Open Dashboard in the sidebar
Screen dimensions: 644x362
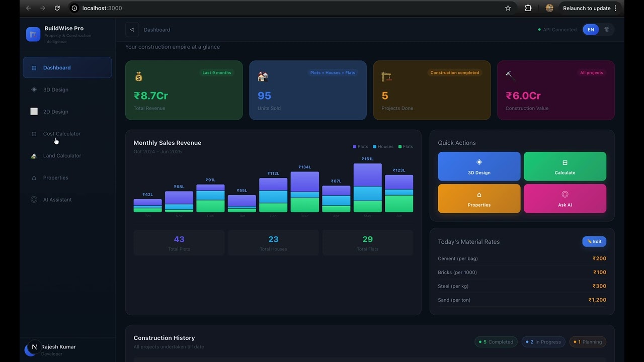click(x=67, y=67)
